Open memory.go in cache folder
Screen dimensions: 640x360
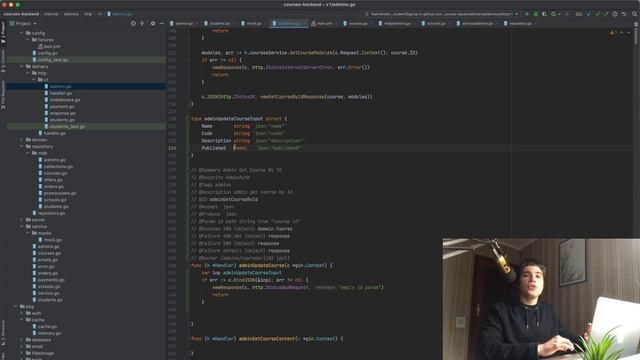coord(49,333)
